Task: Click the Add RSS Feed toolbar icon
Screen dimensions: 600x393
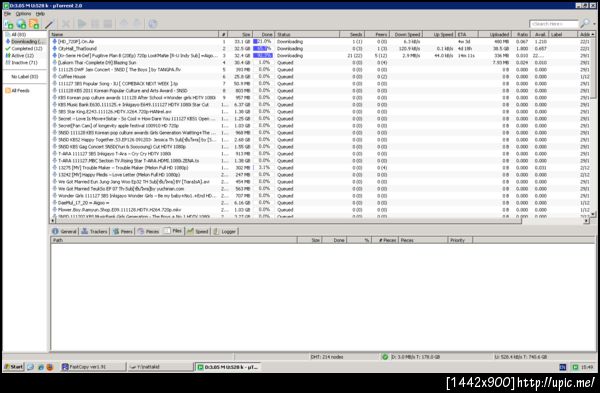Action: (34, 24)
